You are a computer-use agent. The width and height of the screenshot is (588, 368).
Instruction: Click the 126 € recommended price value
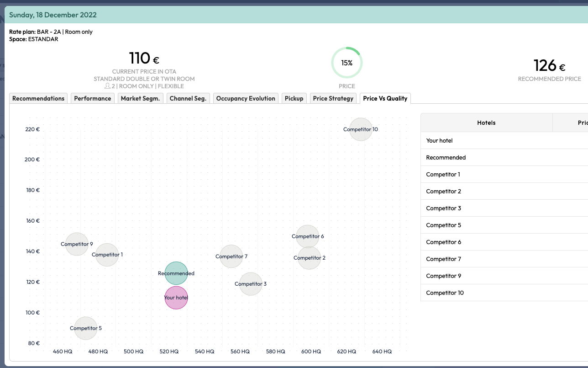point(550,66)
